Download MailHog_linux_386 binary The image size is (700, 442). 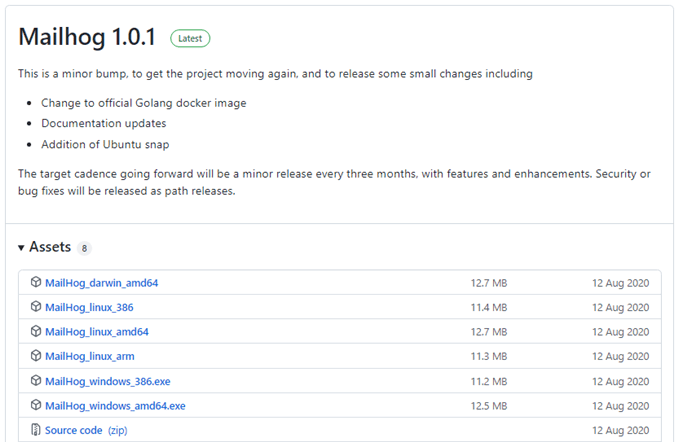[89, 308]
